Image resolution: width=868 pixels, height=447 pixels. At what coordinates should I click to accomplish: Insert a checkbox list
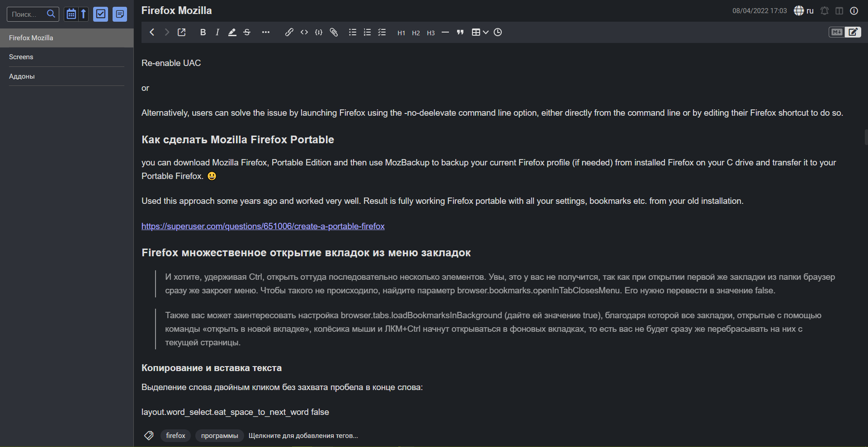382,32
